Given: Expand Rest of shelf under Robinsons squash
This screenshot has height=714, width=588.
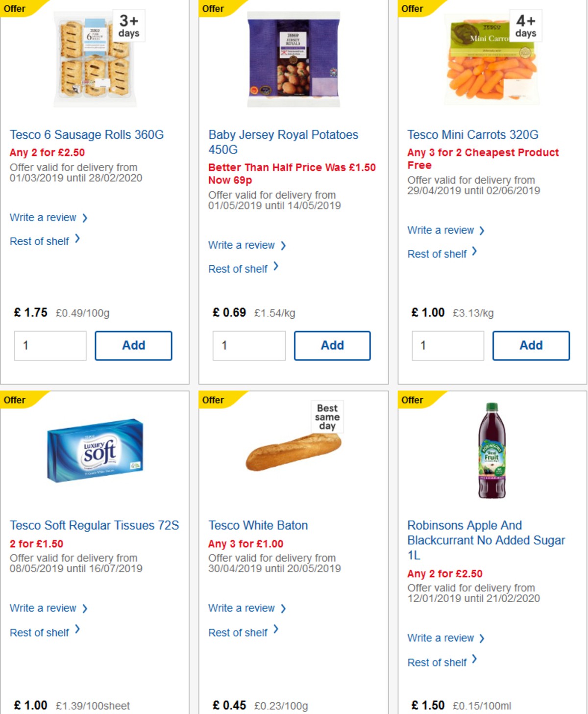Looking at the screenshot, I should click(x=437, y=662).
